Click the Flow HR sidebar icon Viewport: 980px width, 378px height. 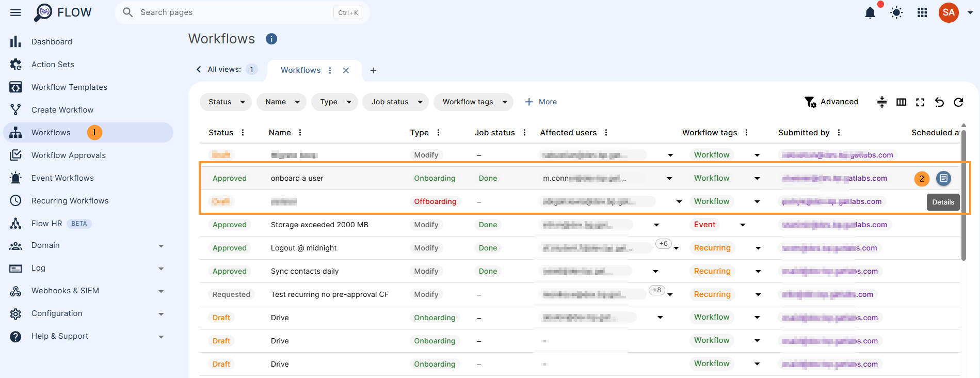click(15, 224)
